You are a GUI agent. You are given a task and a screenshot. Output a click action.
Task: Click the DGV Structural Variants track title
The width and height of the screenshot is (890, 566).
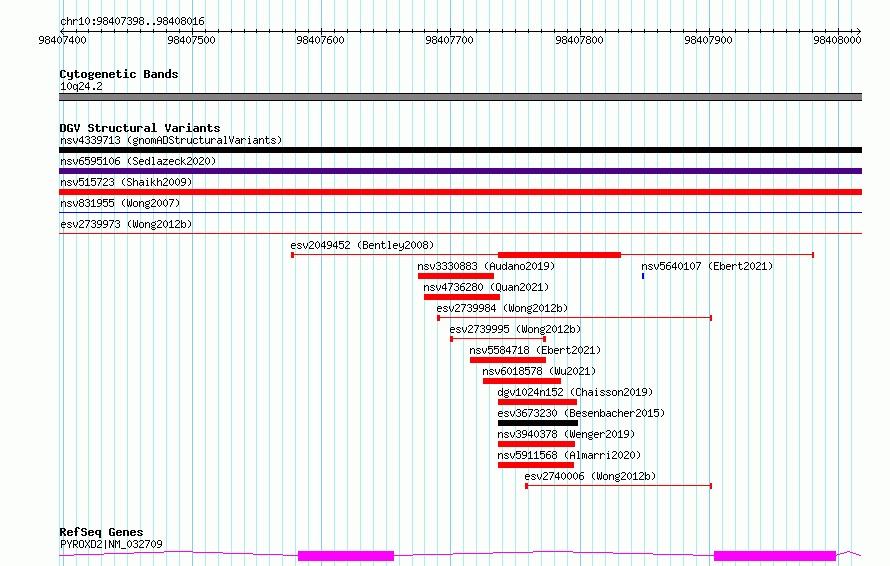(x=140, y=128)
